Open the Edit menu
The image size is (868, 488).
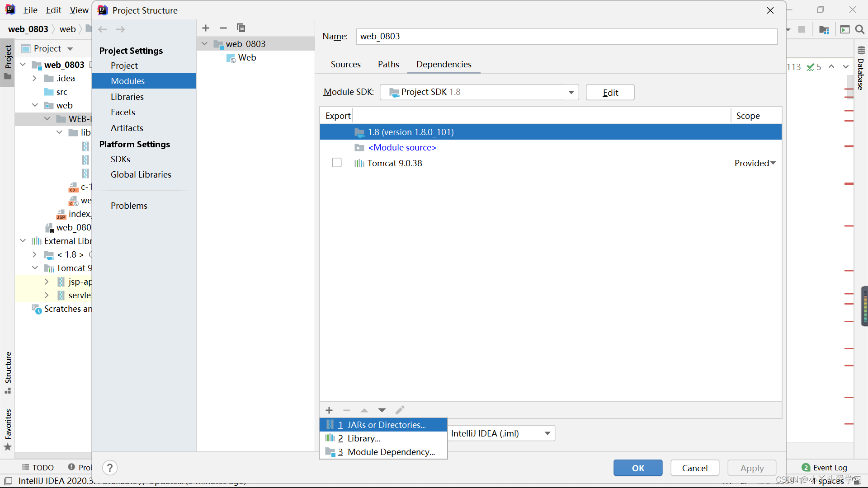click(x=53, y=10)
